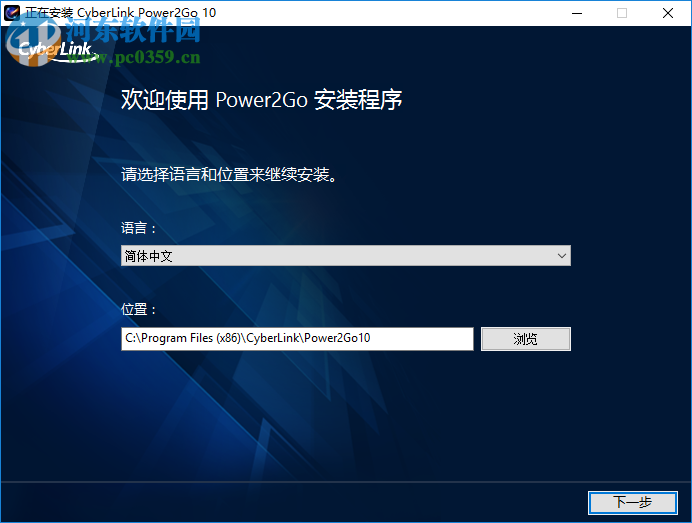Click the 欢迎使用 Power2Go 安装程序 heading
The height and width of the screenshot is (523, 692).
click(261, 99)
